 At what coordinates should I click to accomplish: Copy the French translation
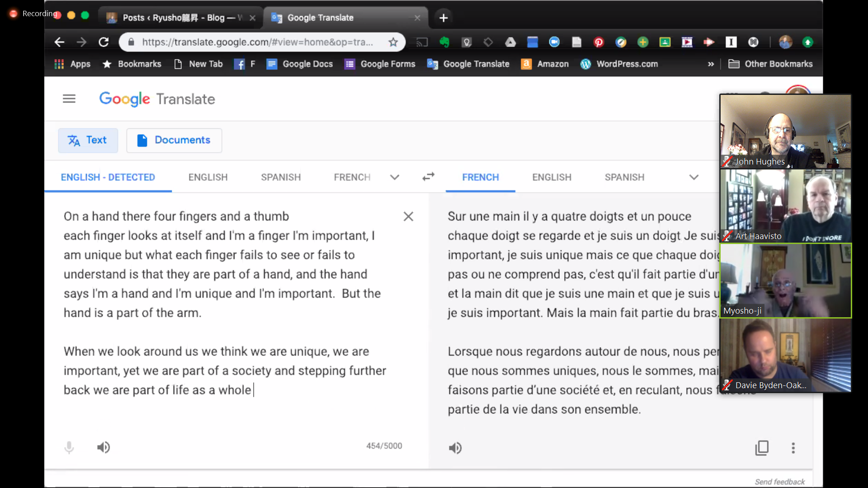point(762,448)
